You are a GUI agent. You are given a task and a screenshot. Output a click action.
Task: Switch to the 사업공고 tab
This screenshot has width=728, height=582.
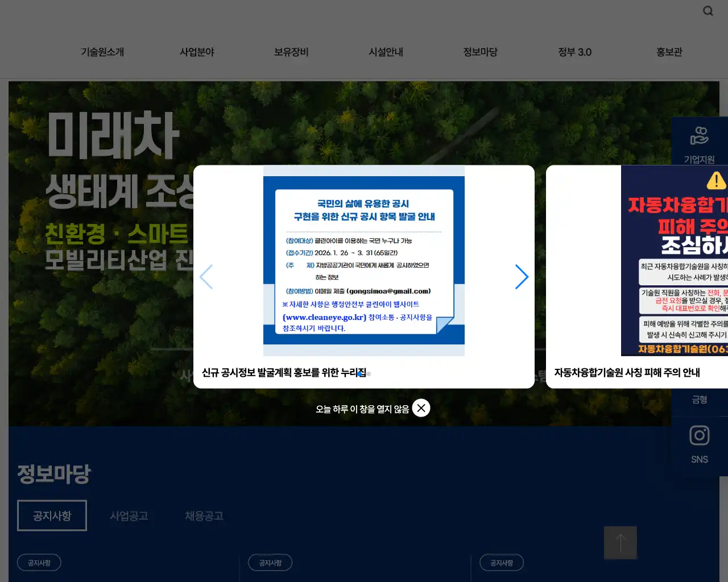[129, 516]
